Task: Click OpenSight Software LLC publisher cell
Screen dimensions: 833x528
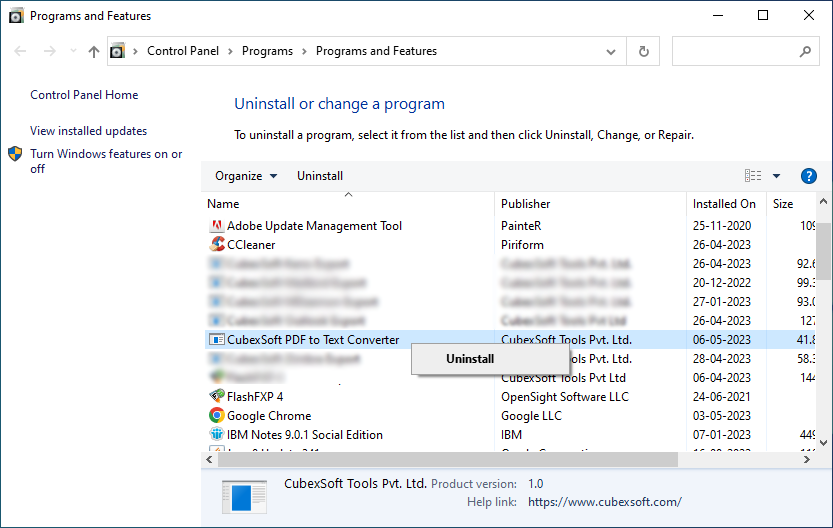Action: tap(564, 397)
